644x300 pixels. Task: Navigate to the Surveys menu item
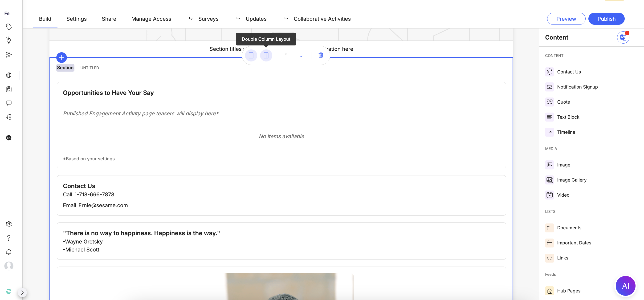coord(208,19)
